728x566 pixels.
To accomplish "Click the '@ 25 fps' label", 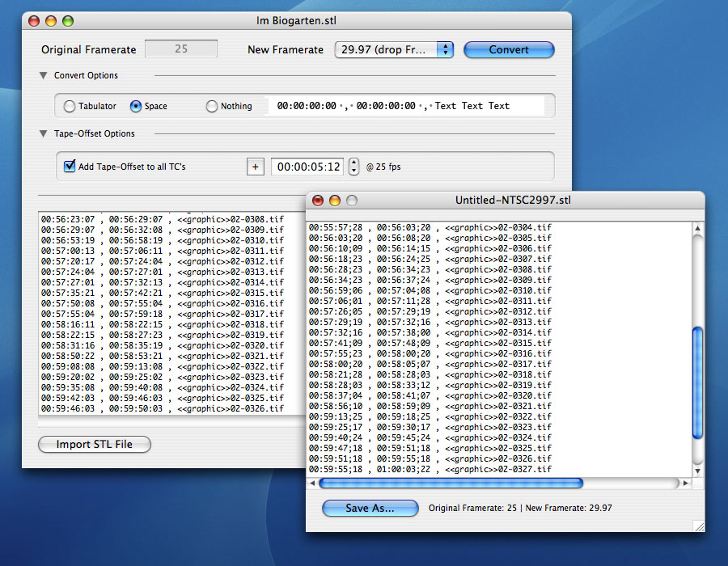I will point(383,167).
